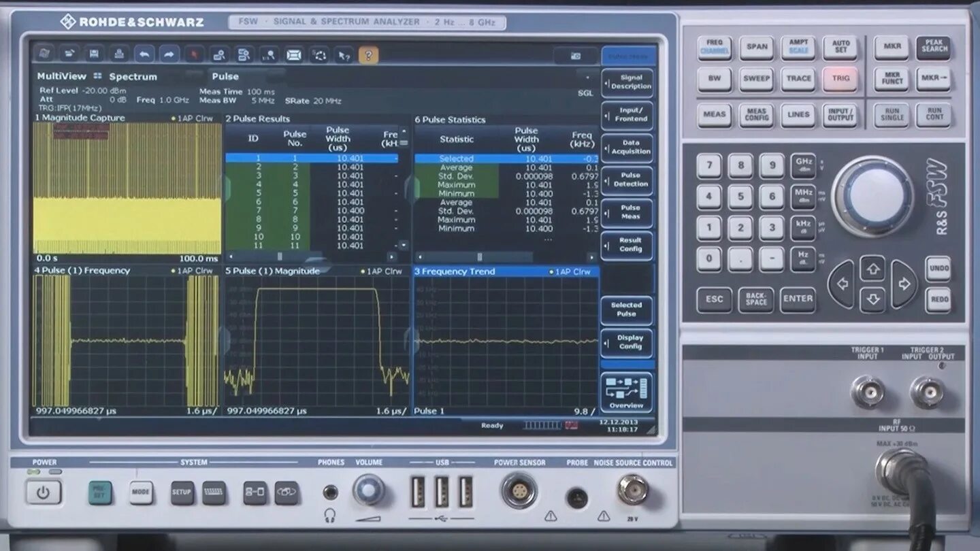This screenshot has height=551, width=980.
Task: Open the Pulse Detection softkey
Action: (627, 180)
